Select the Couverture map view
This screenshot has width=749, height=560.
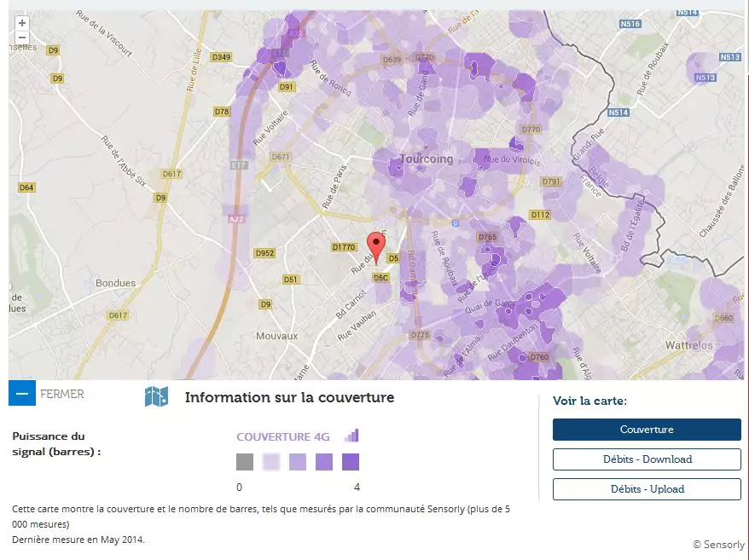[646, 430]
